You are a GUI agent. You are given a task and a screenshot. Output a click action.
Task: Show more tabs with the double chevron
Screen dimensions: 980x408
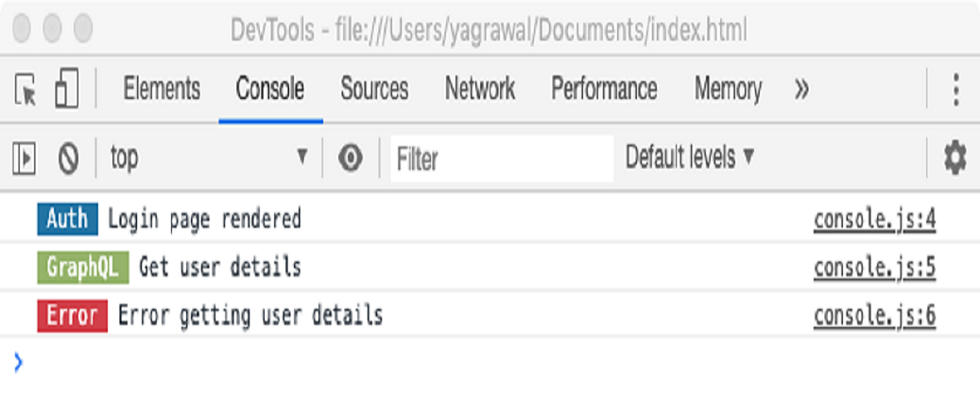(801, 90)
